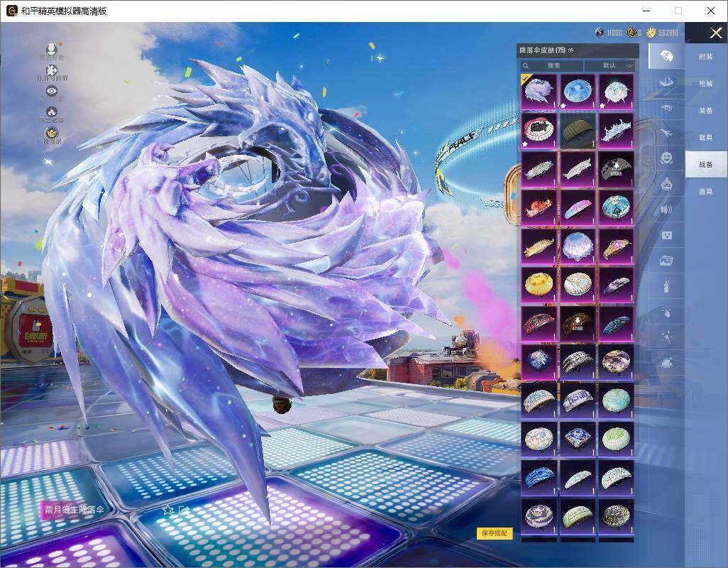This screenshot has height=568, width=728.
Task: Click the topmost round icon above 分解与拆解
Action: point(52,49)
